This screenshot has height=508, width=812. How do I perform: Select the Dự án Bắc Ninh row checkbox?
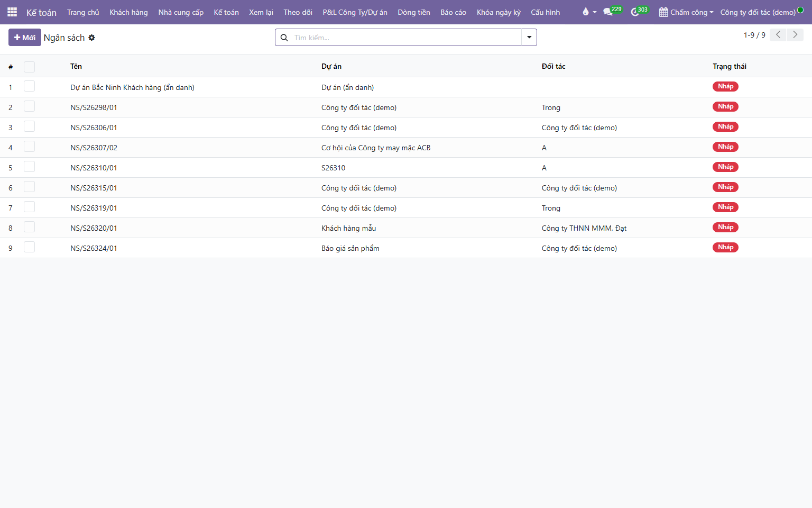coord(29,86)
